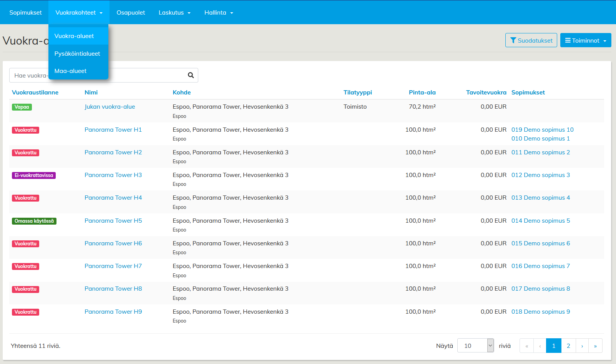Switch to page 2 of results
Viewport: 616px width, 364px height.
568,346
